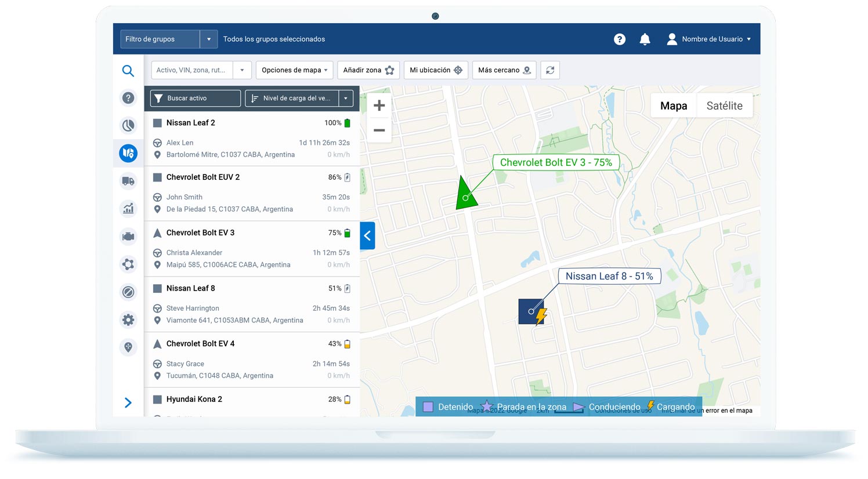Click Hyundai Kona 2 28% battery icon
Screen dimensions: 868x479
348,400
